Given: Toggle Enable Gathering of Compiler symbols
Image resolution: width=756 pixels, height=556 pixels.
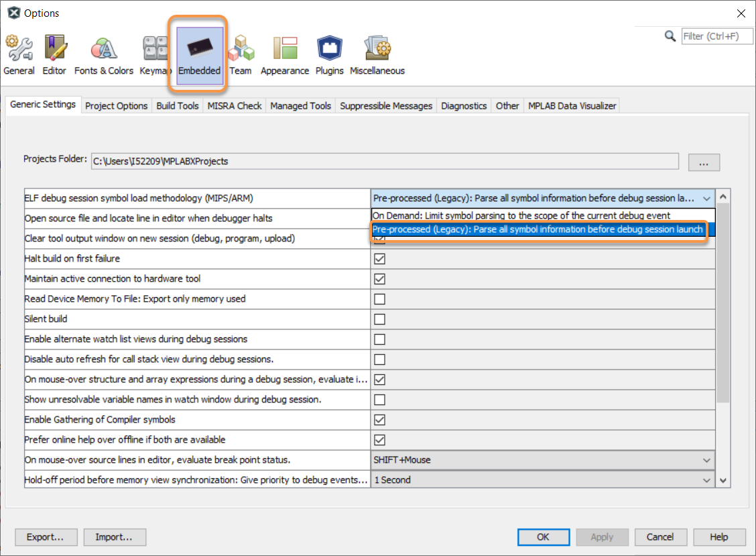Looking at the screenshot, I should click(x=379, y=420).
